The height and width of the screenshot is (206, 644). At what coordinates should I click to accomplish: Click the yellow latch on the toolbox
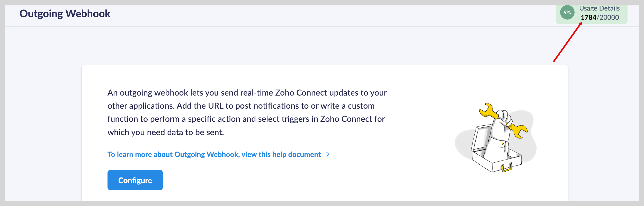(507, 168)
